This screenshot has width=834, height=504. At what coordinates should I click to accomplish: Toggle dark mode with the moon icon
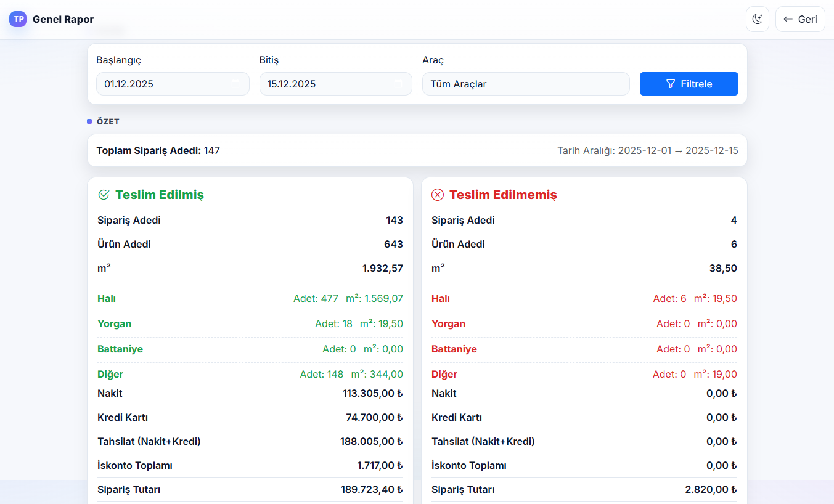coord(757,19)
